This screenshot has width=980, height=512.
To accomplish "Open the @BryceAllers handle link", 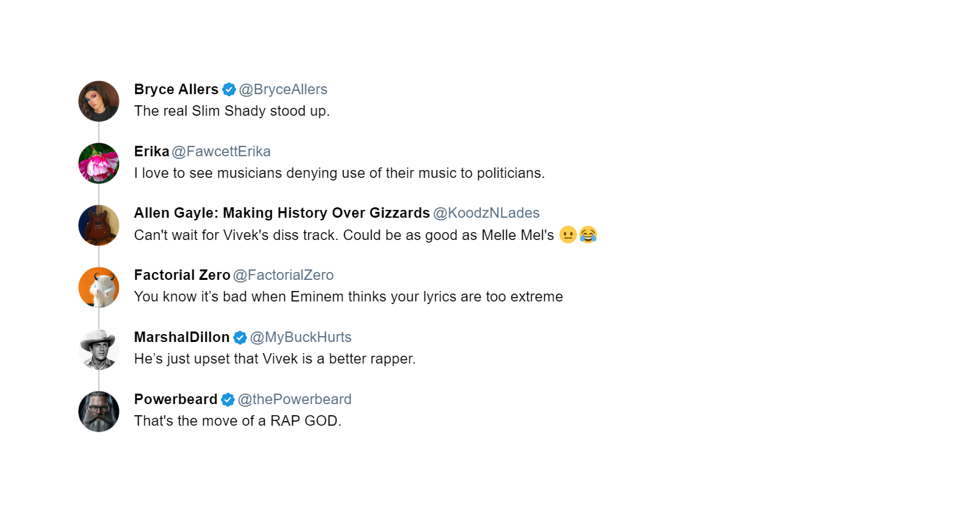I will click(x=283, y=90).
